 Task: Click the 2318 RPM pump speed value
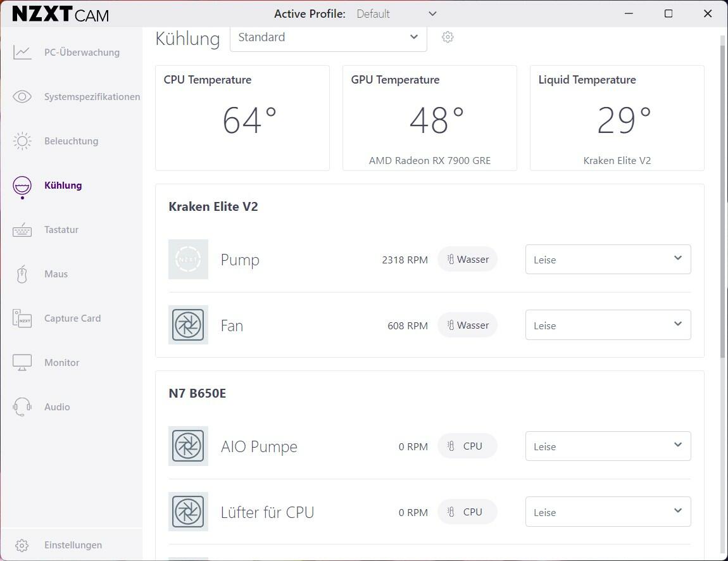(x=405, y=260)
